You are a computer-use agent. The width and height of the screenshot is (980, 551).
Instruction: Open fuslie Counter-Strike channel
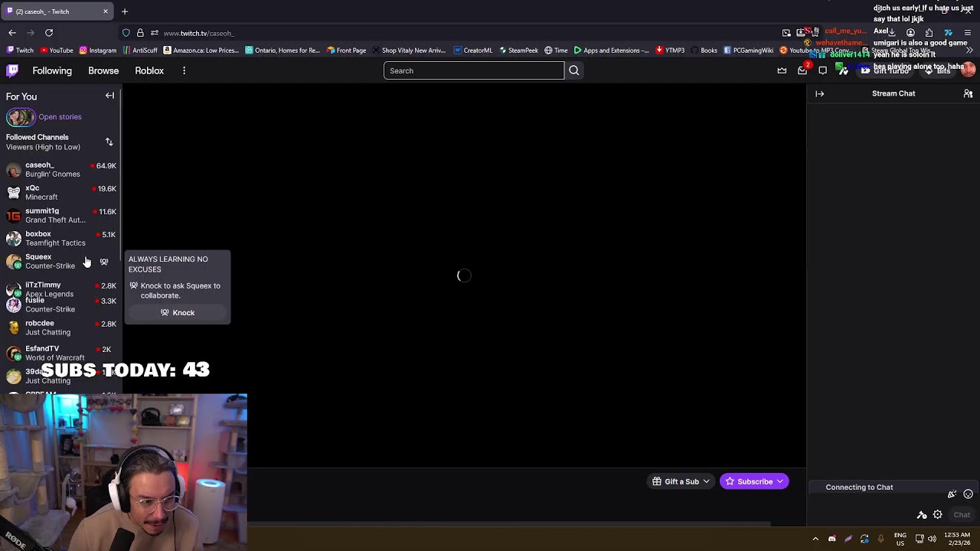click(x=60, y=305)
